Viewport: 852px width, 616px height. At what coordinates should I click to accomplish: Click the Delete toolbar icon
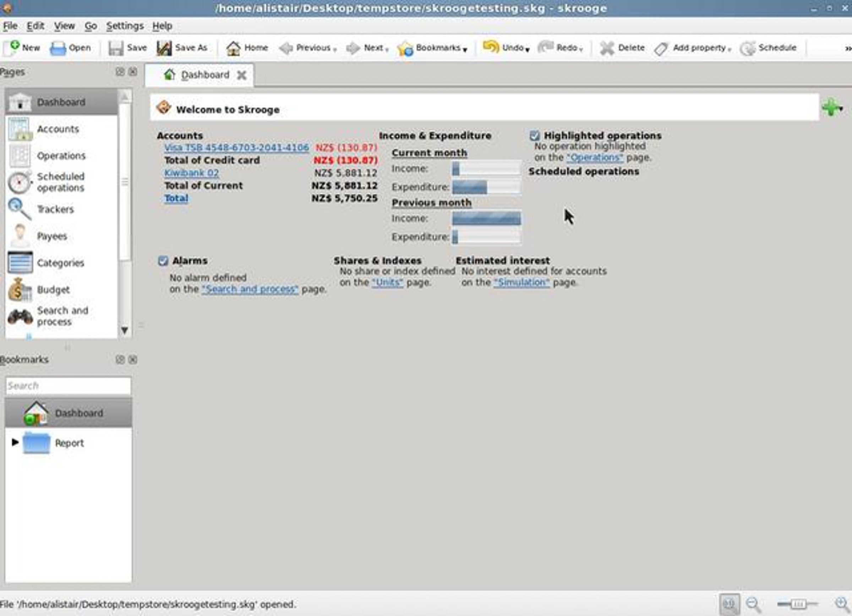[607, 48]
